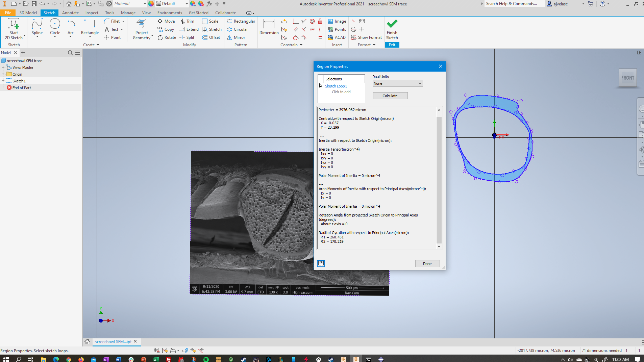Click FRONT face of ViewCube

coord(628,78)
